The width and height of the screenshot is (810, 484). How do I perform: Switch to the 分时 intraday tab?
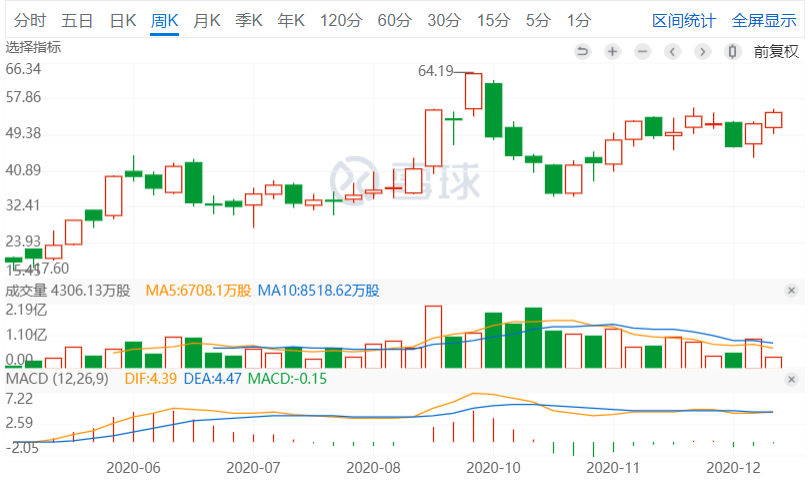click(30, 20)
